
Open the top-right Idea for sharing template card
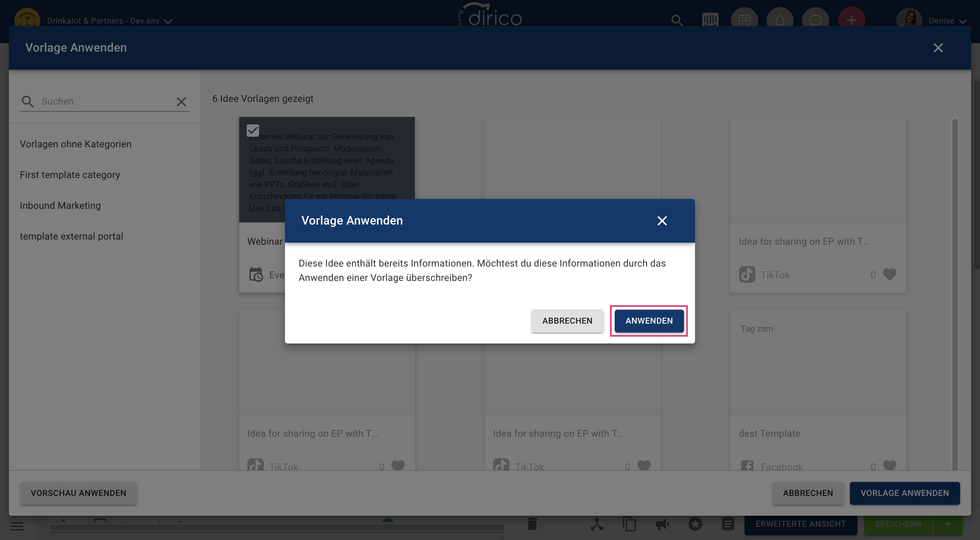pyautogui.click(x=818, y=205)
